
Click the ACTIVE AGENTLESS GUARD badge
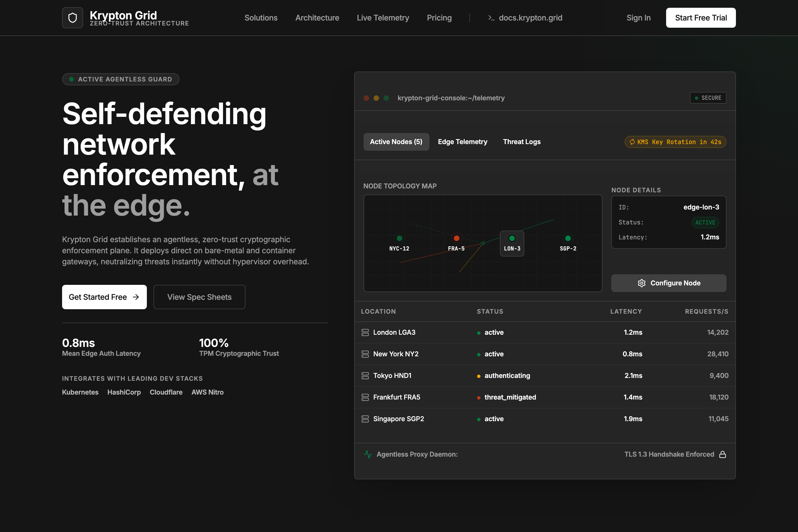121,80
